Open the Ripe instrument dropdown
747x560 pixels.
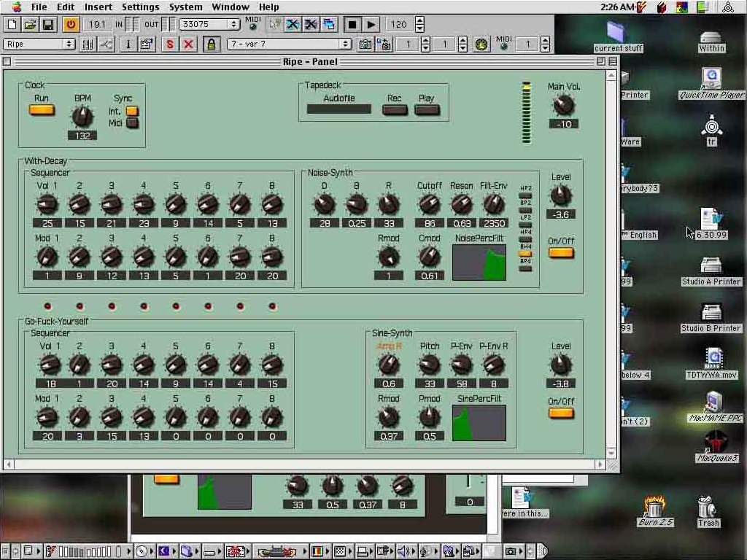(x=39, y=44)
